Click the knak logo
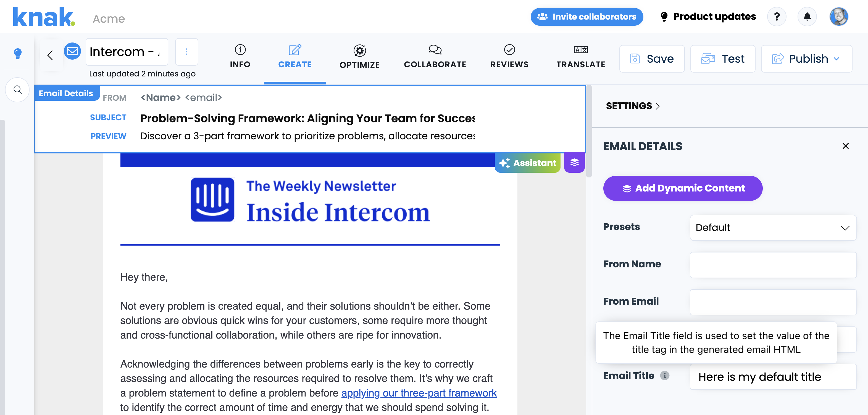This screenshot has height=415, width=868. (44, 17)
